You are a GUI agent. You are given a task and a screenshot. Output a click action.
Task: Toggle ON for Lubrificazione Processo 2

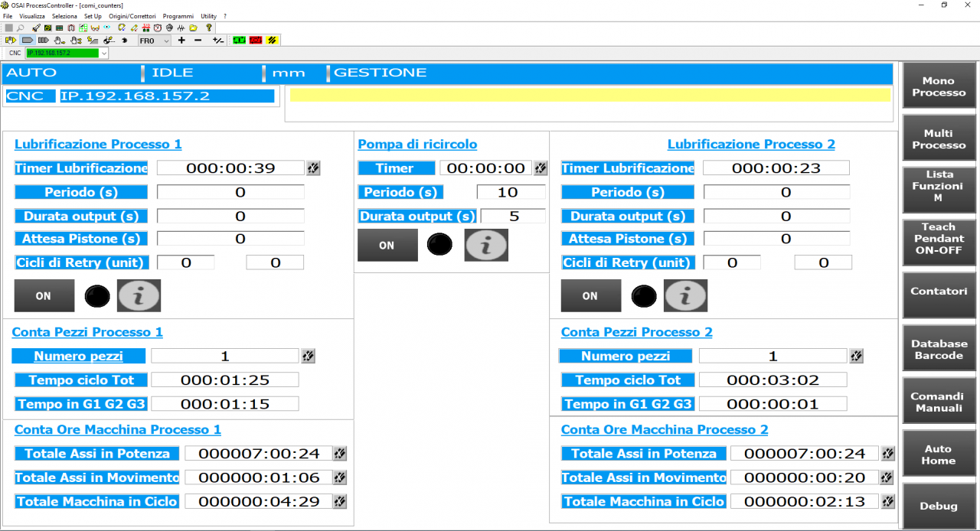click(x=590, y=295)
